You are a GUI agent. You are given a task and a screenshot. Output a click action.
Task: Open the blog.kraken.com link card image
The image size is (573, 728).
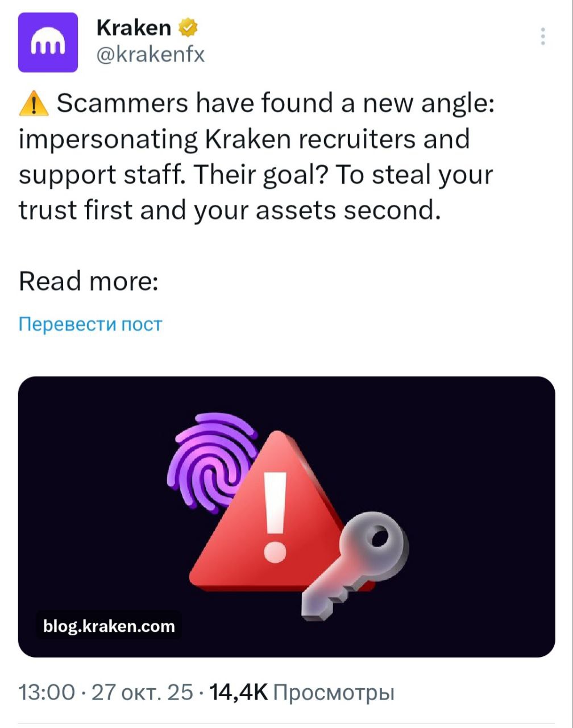pos(286,516)
